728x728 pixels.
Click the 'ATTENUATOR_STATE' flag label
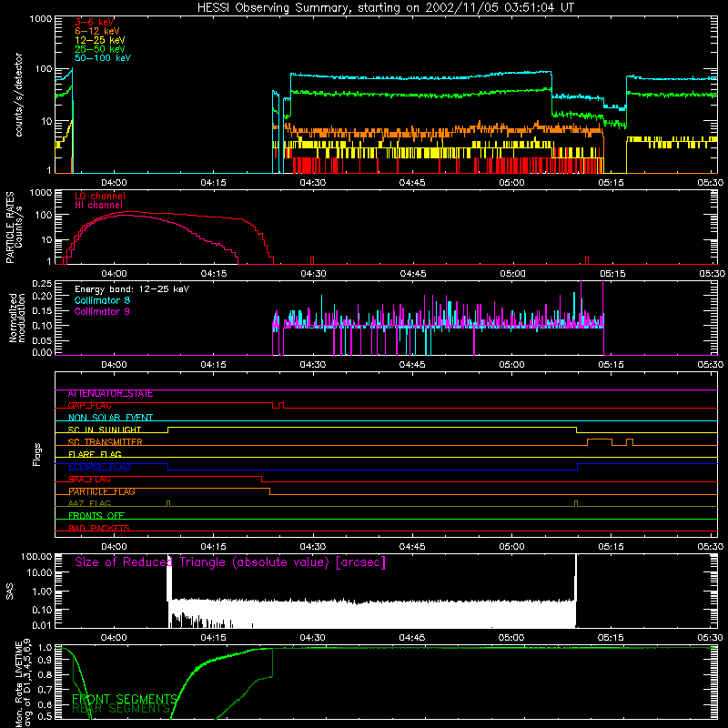110,394
